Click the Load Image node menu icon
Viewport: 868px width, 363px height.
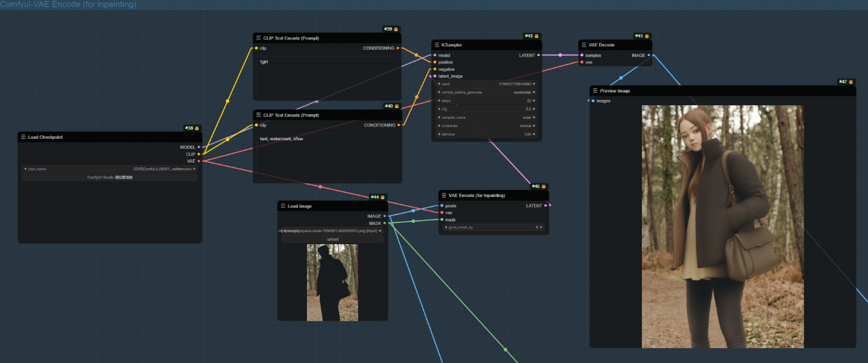(x=283, y=206)
